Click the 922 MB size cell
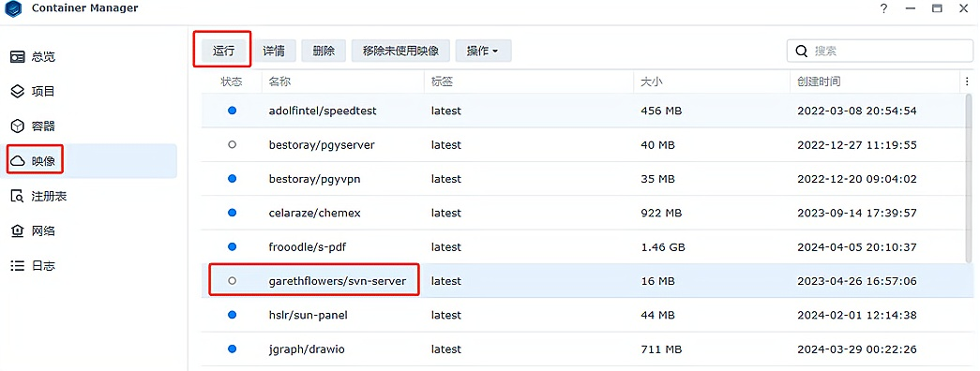Viewport: 980px width, 371px height. point(661,213)
